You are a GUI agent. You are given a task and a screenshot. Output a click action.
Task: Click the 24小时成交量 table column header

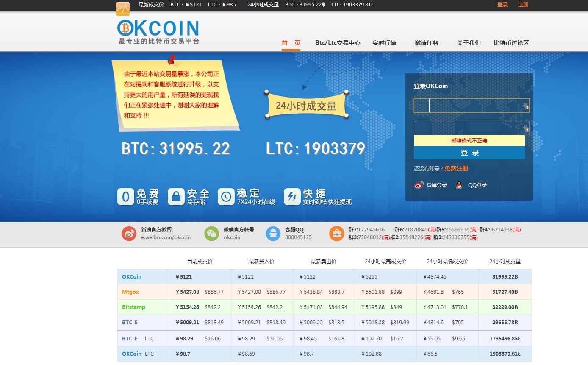pyautogui.click(x=505, y=262)
